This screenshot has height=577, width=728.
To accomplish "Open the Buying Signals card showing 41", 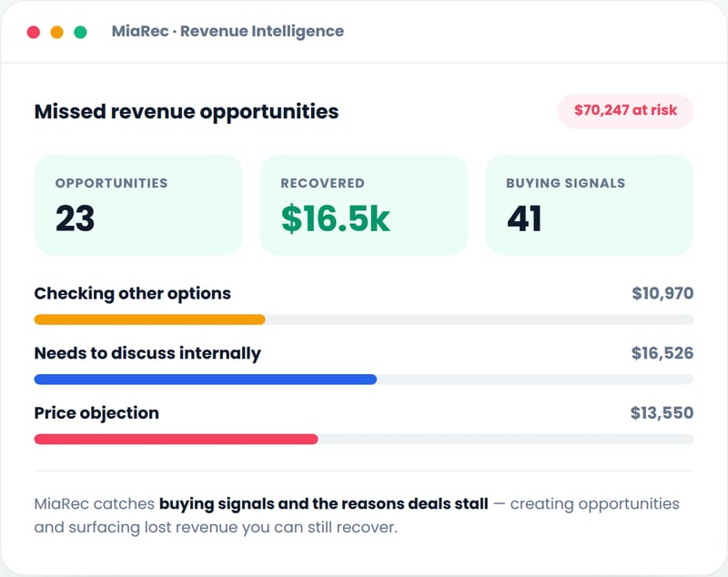I will click(589, 205).
